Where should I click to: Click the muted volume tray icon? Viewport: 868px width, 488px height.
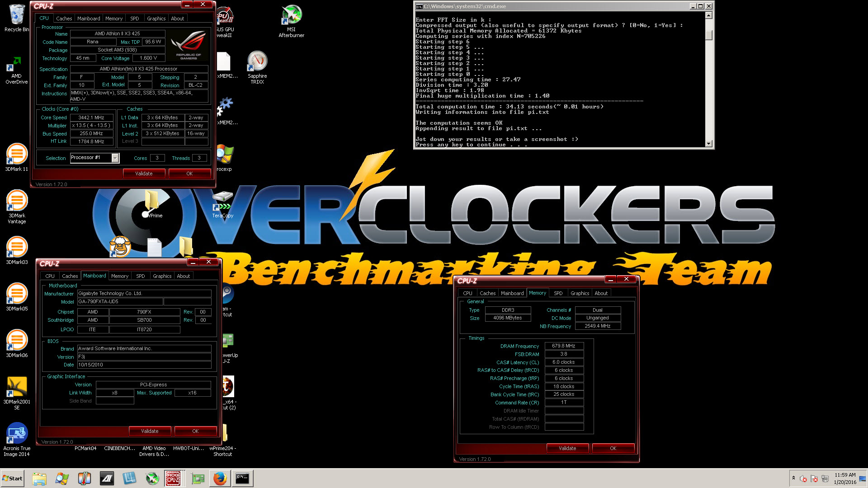point(803,479)
